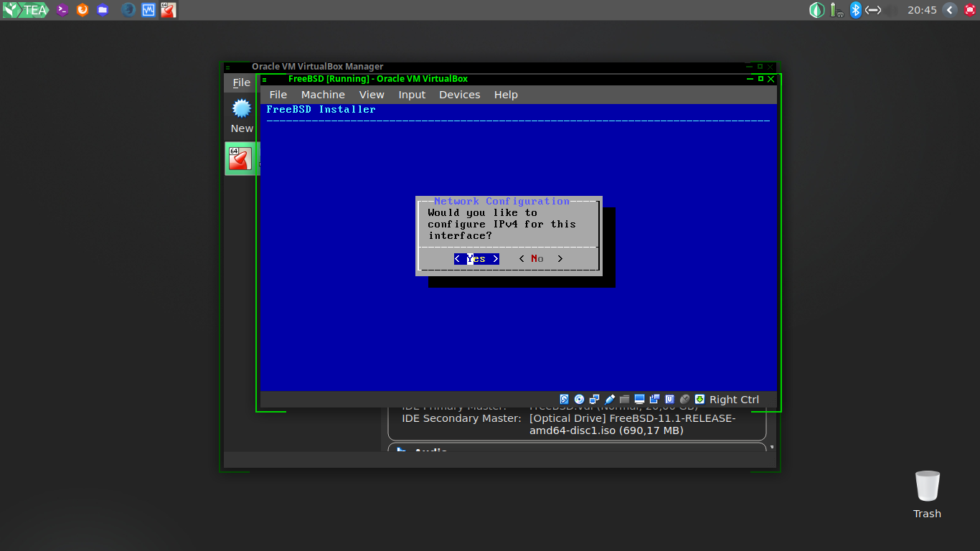Click the FreeBSD Installer heading text

coord(321,110)
